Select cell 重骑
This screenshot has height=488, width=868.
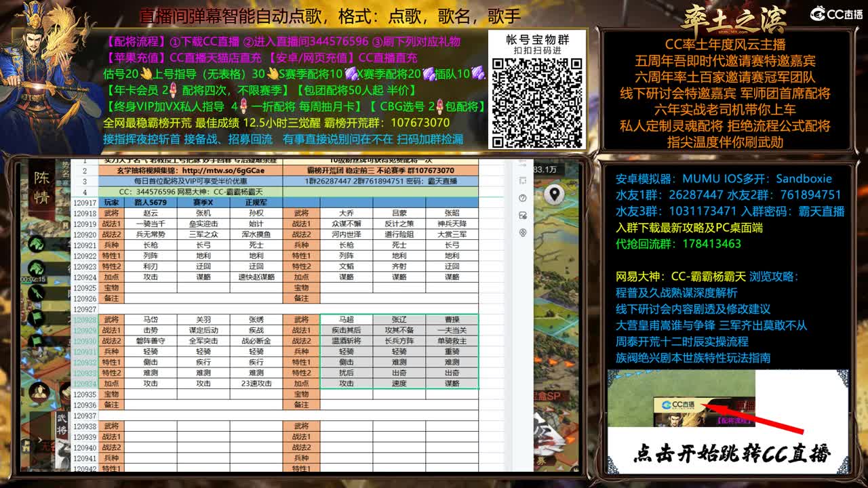[x=452, y=352]
